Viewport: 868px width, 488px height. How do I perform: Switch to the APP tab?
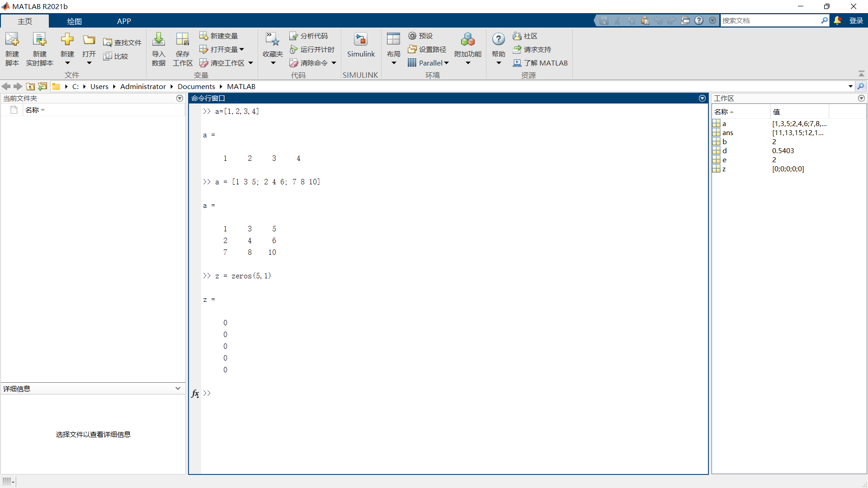124,21
